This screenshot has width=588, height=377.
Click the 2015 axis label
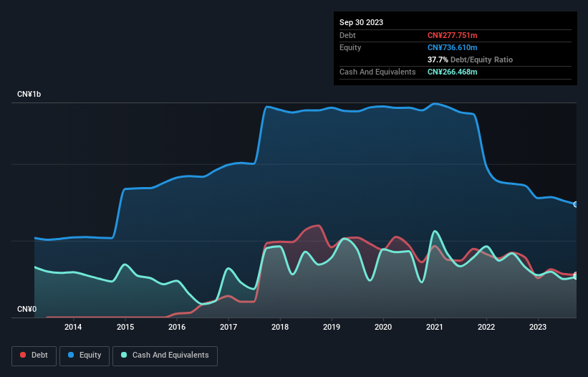125,327
